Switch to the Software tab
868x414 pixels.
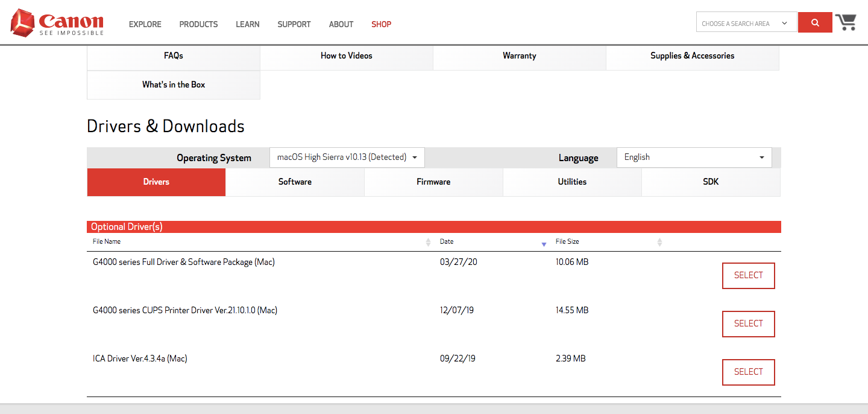[x=295, y=182]
